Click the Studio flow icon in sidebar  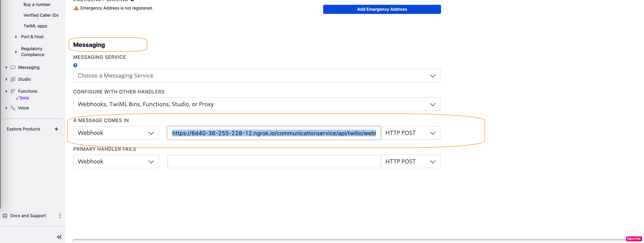coord(13,79)
